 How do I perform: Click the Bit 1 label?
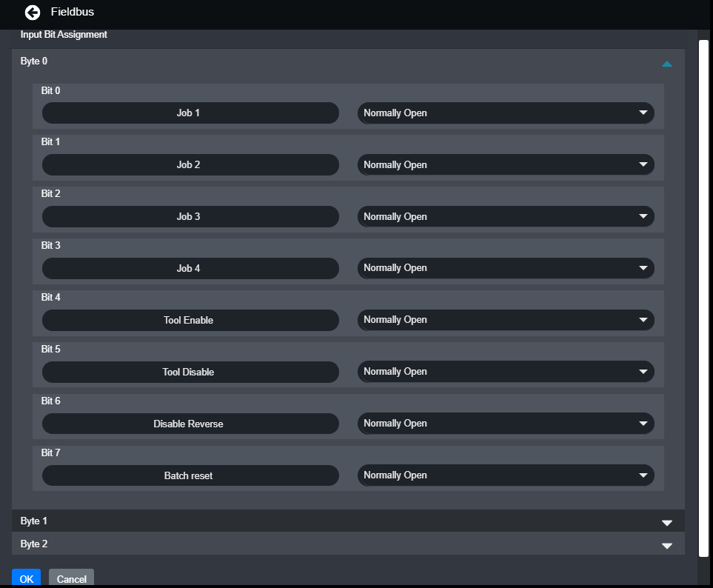(50, 141)
